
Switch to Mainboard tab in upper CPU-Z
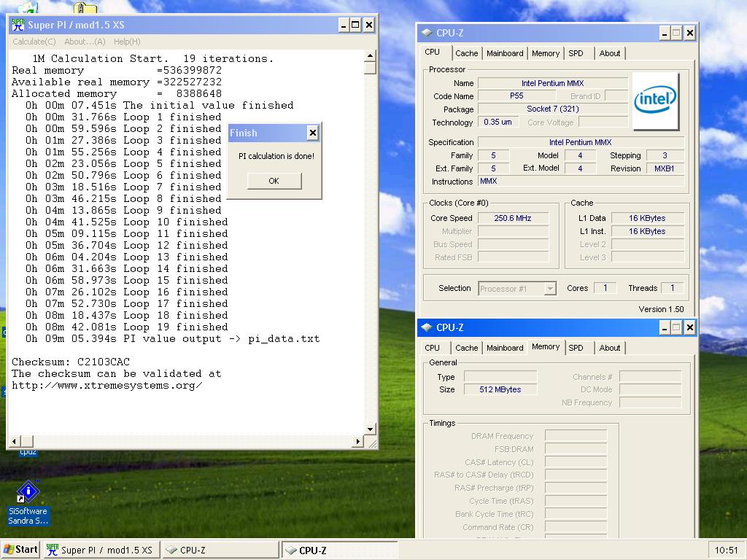pyautogui.click(x=505, y=53)
